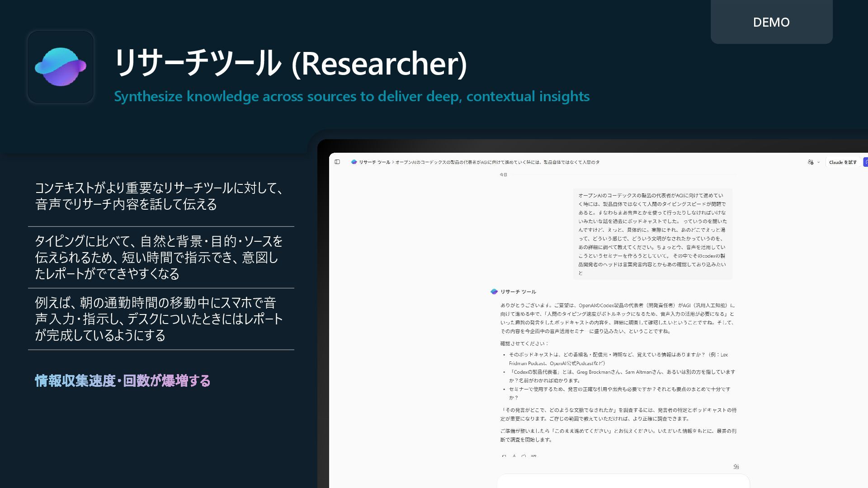Open the people sharing icon in the header
The width and height of the screenshot is (868, 488).
[x=811, y=162]
